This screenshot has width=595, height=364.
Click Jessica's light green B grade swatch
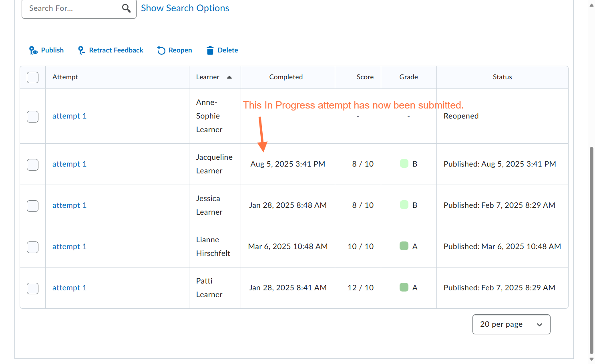click(x=404, y=205)
